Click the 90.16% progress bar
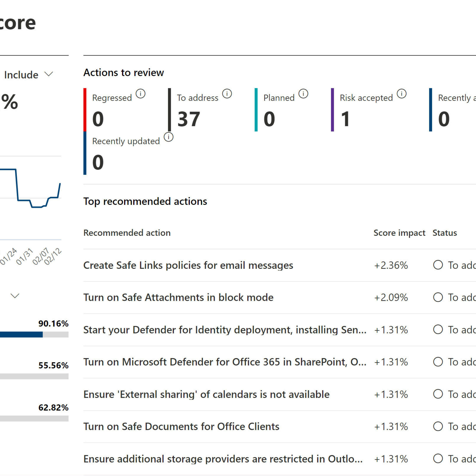This screenshot has height=476, width=476. click(x=34, y=334)
